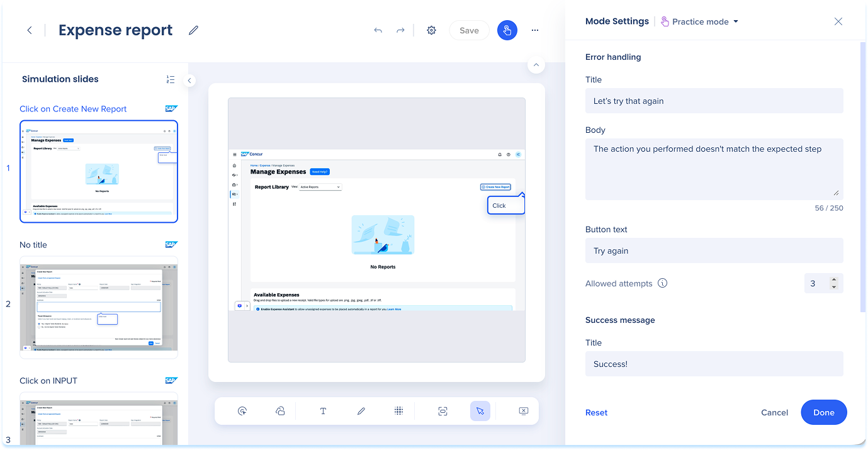Click the undo arrow
The width and height of the screenshot is (868, 450).
378,30
